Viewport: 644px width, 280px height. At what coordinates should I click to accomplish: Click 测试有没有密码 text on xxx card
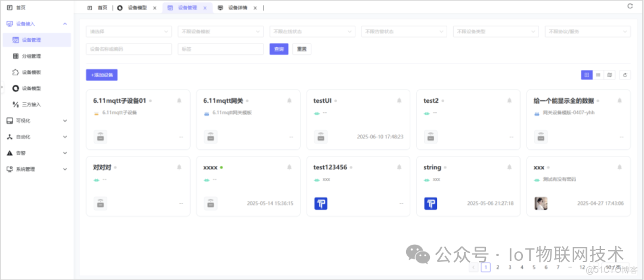point(559,179)
